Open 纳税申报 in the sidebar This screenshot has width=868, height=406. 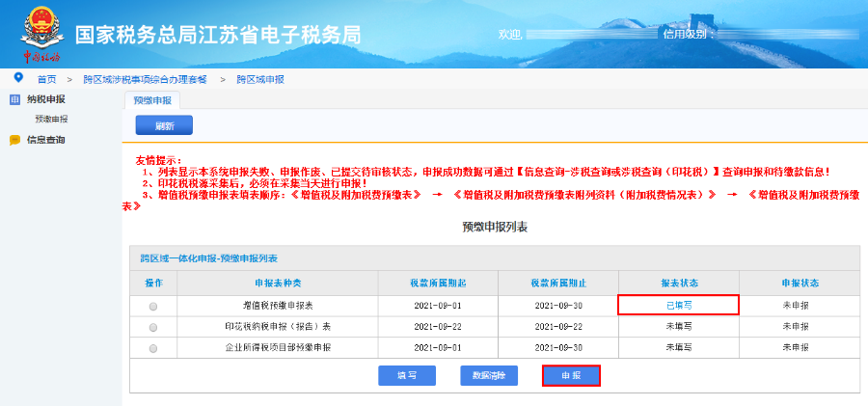[x=46, y=99]
